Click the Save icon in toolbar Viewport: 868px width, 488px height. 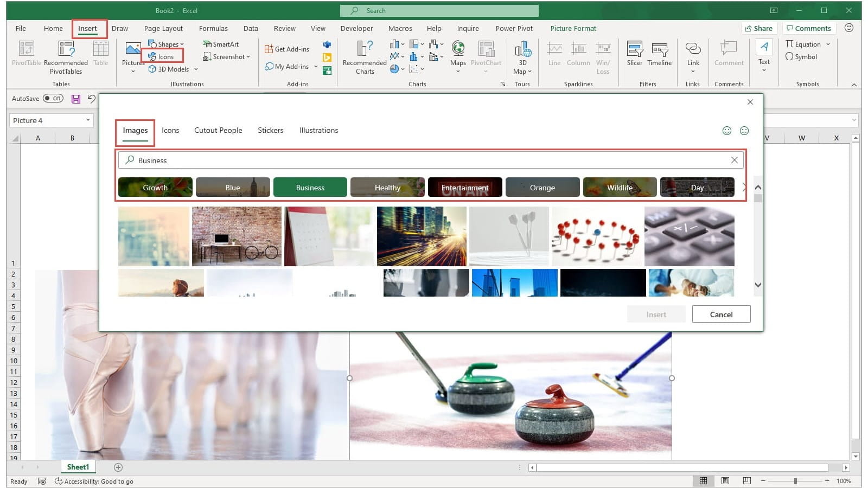[76, 99]
